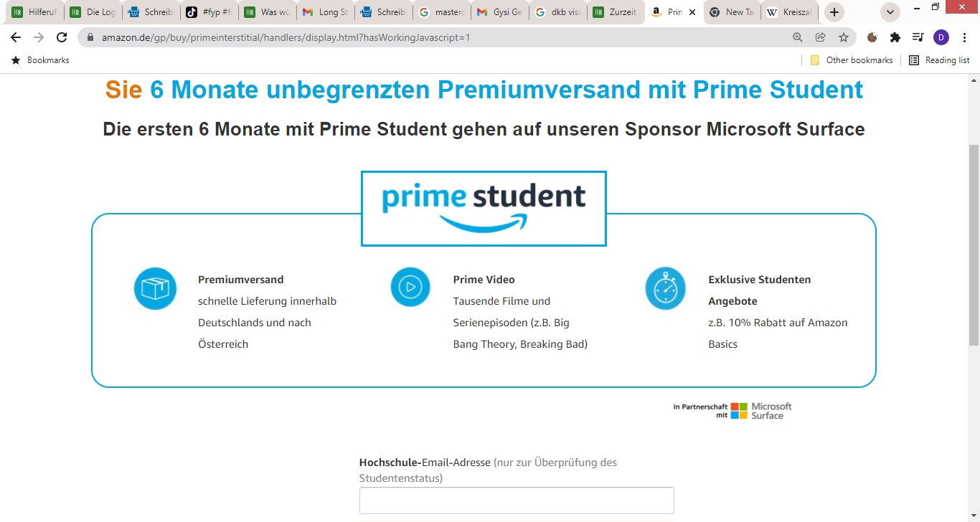Switch to the Wikipedia Kreiszahl tab
Screen dimensions: 980x522
click(x=790, y=12)
